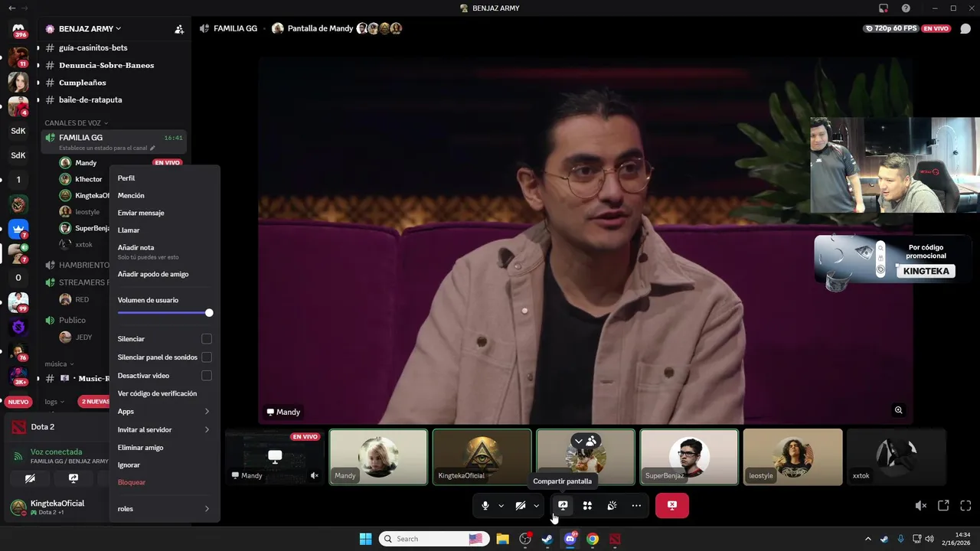Click the collapse participants chevron pill
The image size is (980, 551).
pyautogui.click(x=586, y=442)
